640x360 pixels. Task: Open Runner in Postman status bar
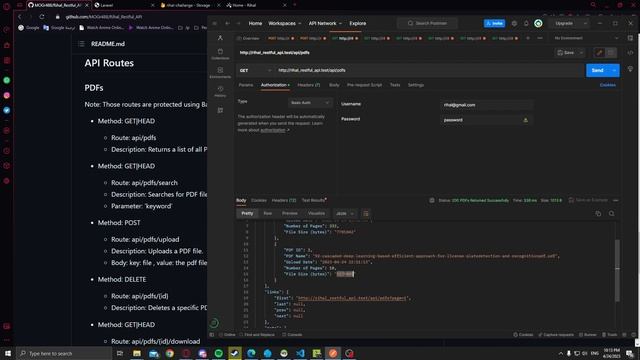pos(588,335)
